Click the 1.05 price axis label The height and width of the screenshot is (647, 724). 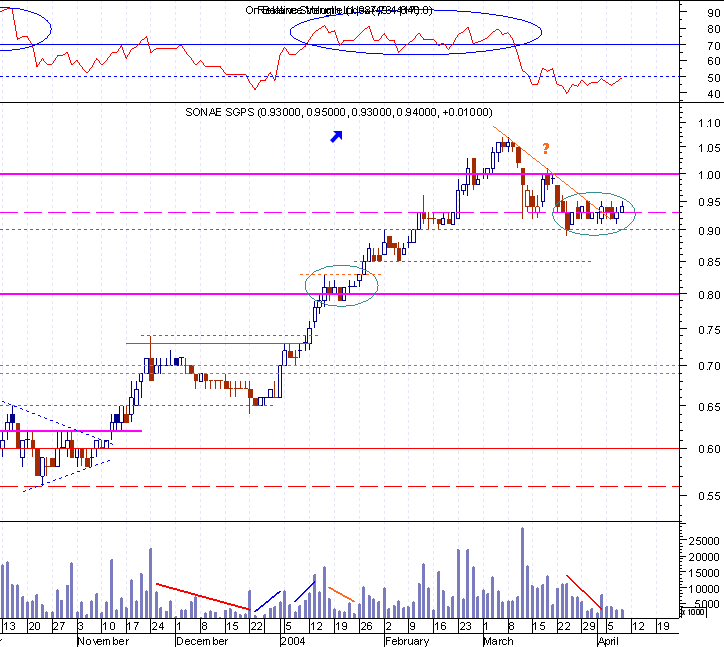pyautogui.click(x=709, y=148)
